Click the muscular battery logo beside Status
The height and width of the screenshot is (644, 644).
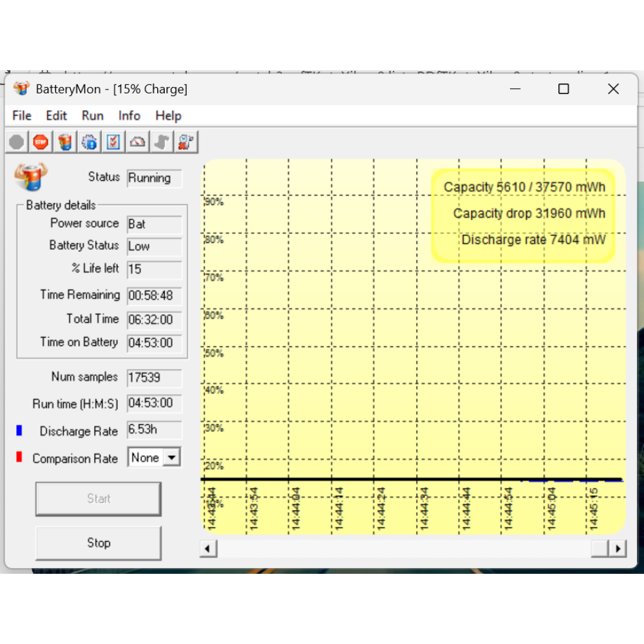[30, 177]
